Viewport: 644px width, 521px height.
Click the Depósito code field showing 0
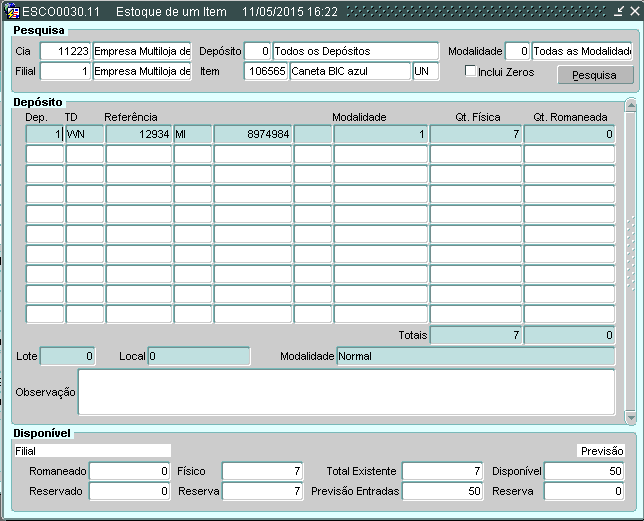[x=258, y=51]
